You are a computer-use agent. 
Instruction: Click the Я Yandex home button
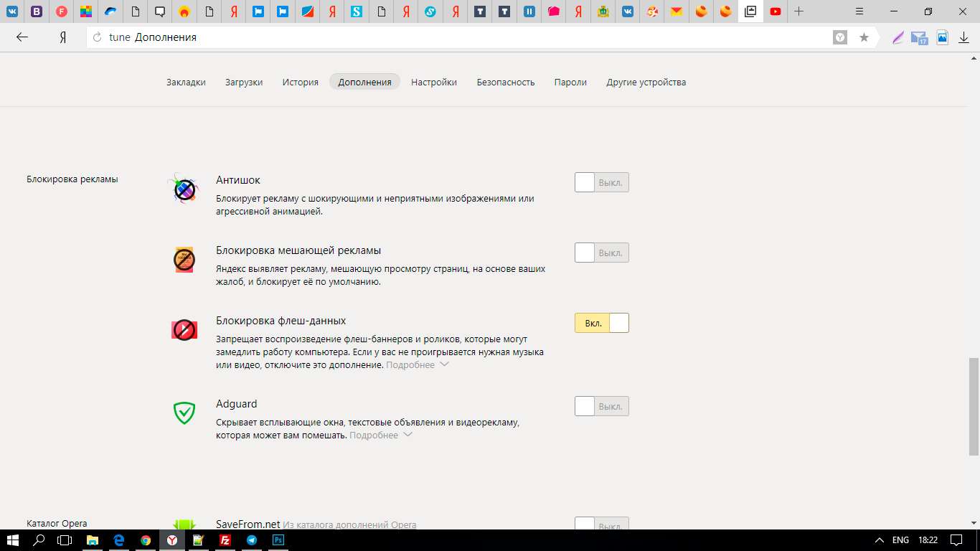(x=63, y=37)
